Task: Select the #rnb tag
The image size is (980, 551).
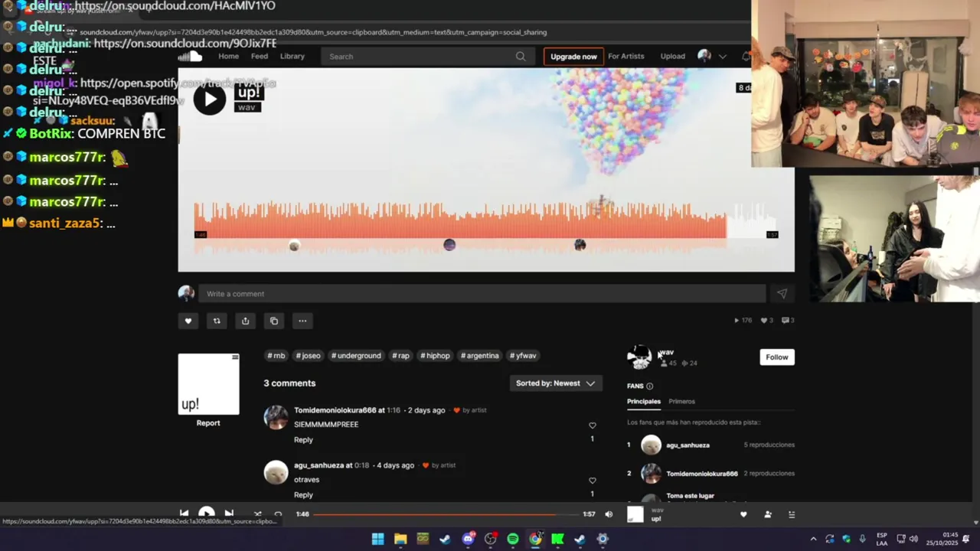Action: 276,356
